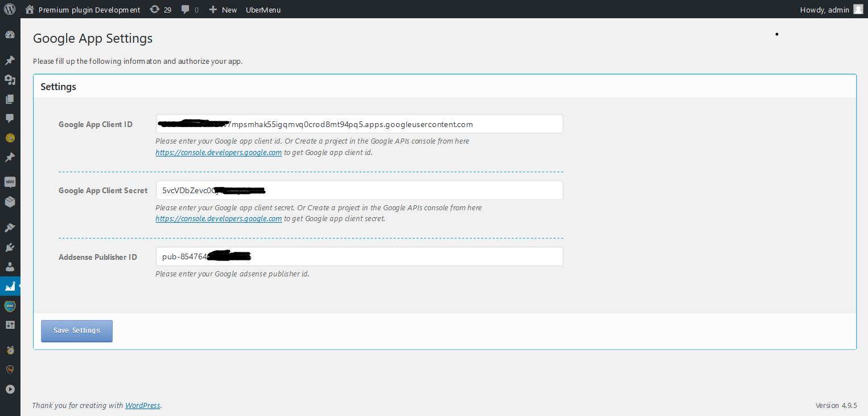This screenshot has width=868, height=416.
Task: Open the orange shield icon in sidebar
Action: (10, 369)
